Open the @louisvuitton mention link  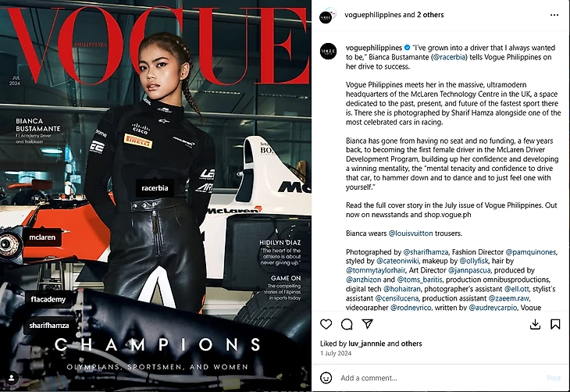click(411, 233)
